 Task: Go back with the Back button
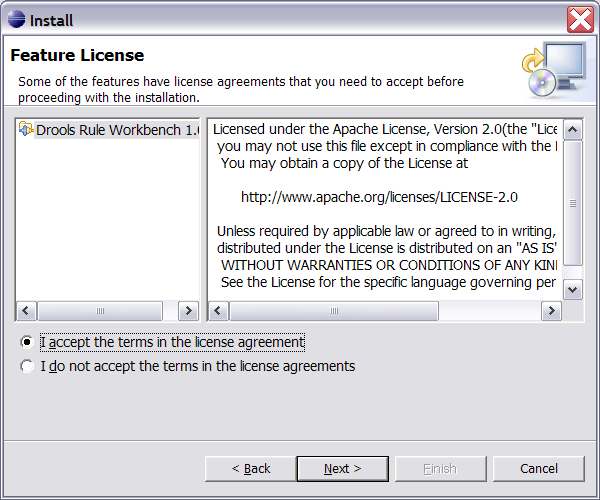[x=250, y=468]
